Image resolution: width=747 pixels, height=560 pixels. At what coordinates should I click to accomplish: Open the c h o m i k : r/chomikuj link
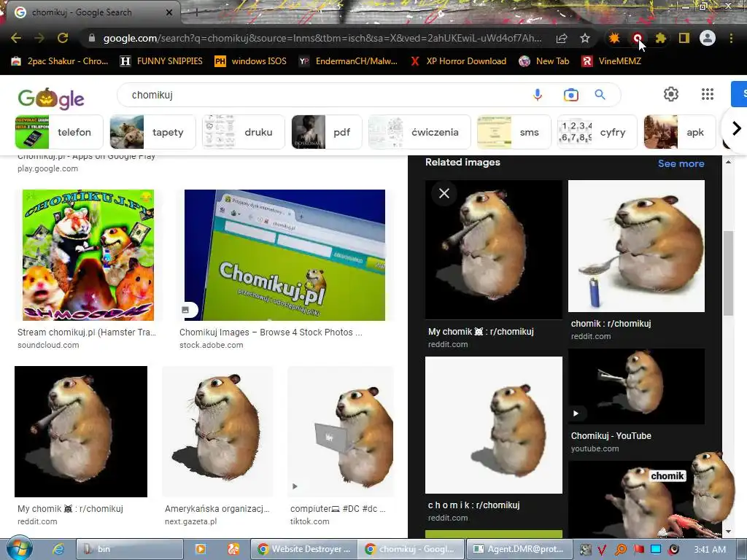[473, 505]
